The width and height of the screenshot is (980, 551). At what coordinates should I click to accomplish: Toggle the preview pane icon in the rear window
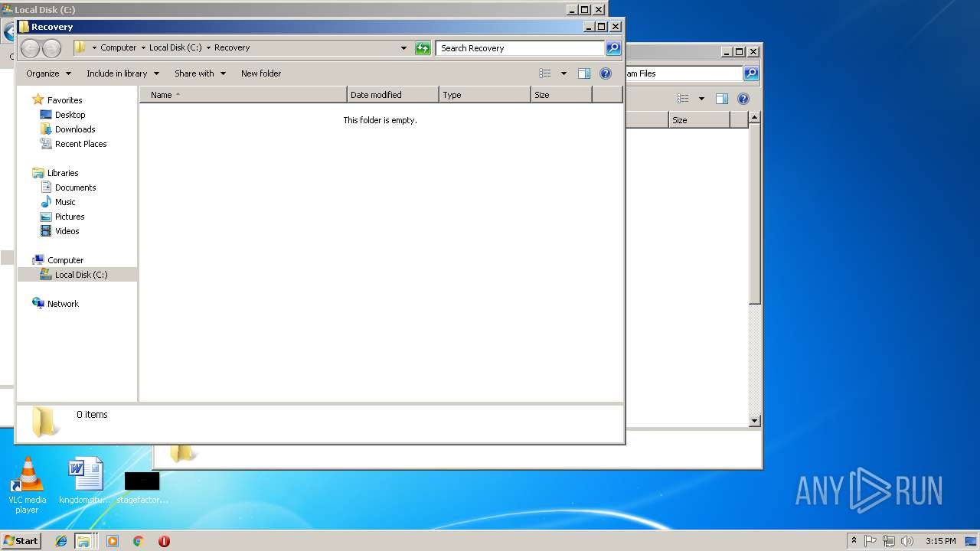tap(721, 99)
